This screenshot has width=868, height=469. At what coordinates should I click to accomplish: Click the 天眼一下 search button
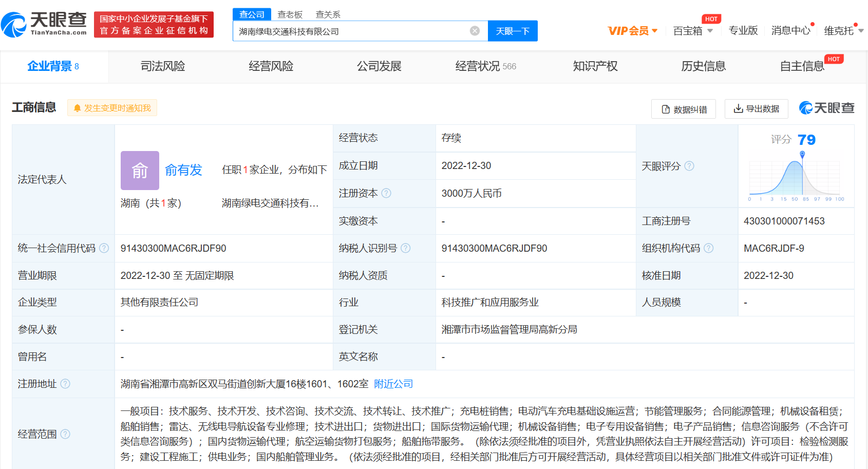pos(513,31)
